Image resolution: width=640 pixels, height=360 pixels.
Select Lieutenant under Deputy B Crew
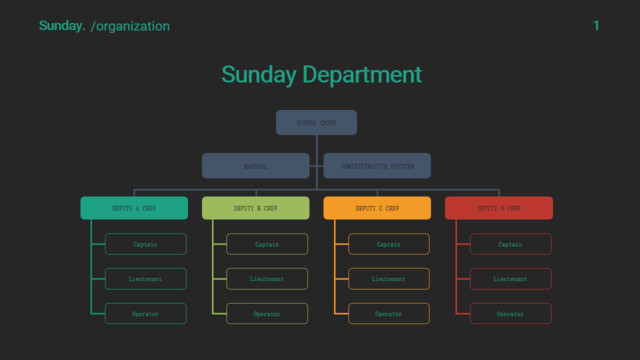click(267, 279)
